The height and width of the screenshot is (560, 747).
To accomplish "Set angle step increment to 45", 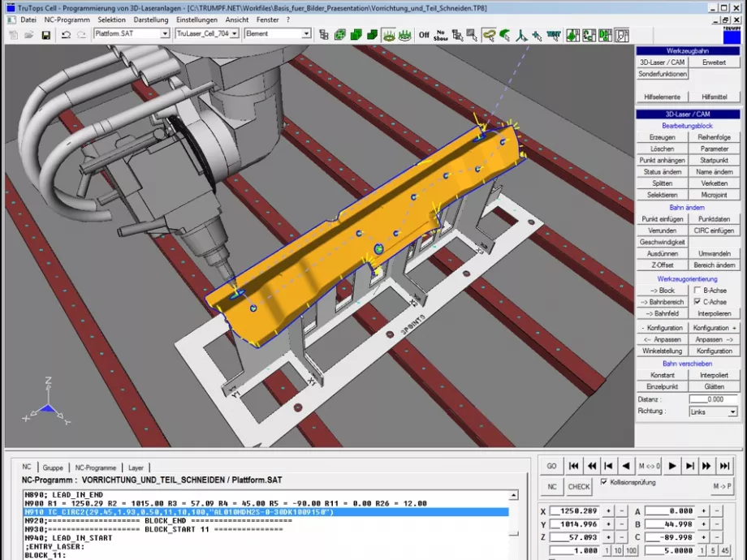I will coord(725,550).
